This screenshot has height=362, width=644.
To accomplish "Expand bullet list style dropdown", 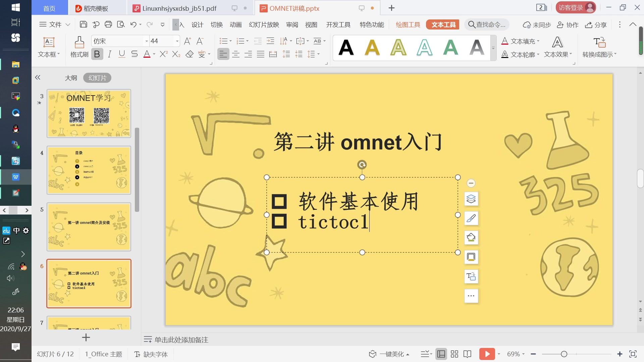I will point(230,41).
